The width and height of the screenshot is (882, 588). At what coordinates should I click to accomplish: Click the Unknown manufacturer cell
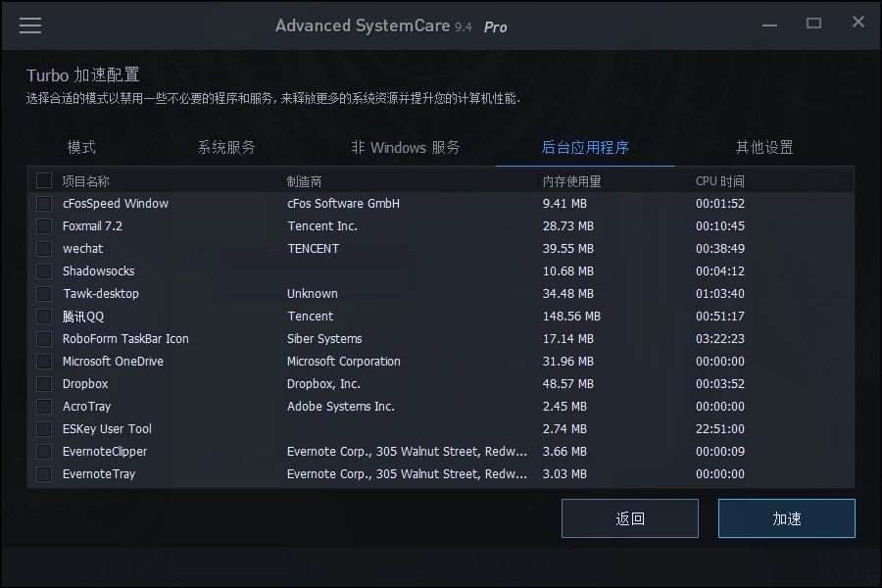313,293
